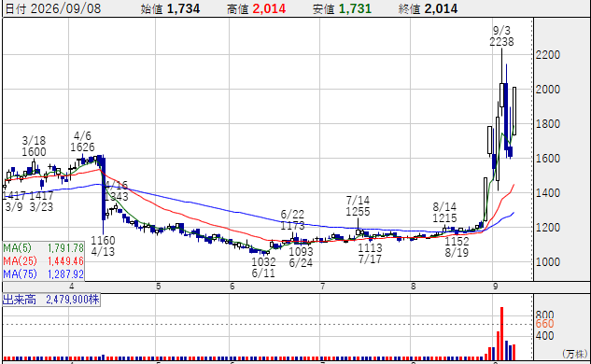Image resolution: width=591 pixels, height=364 pixels.
Task: Click the 7/17 1113 low annotation
Action: (x=370, y=253)
